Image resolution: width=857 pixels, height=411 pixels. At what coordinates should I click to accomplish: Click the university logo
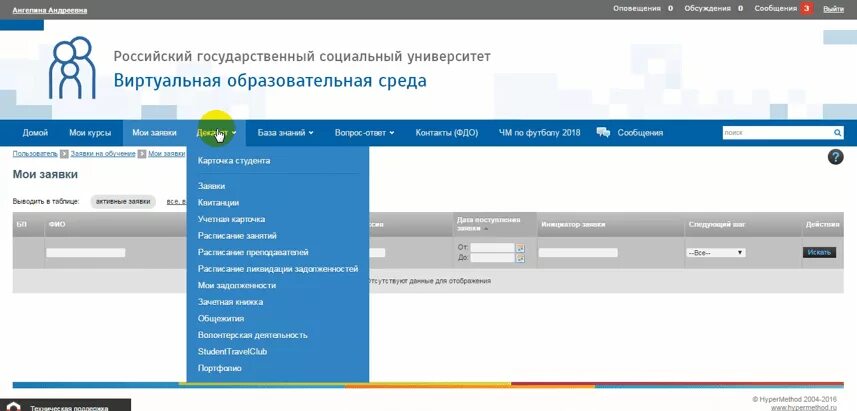(x=72, y=68)
